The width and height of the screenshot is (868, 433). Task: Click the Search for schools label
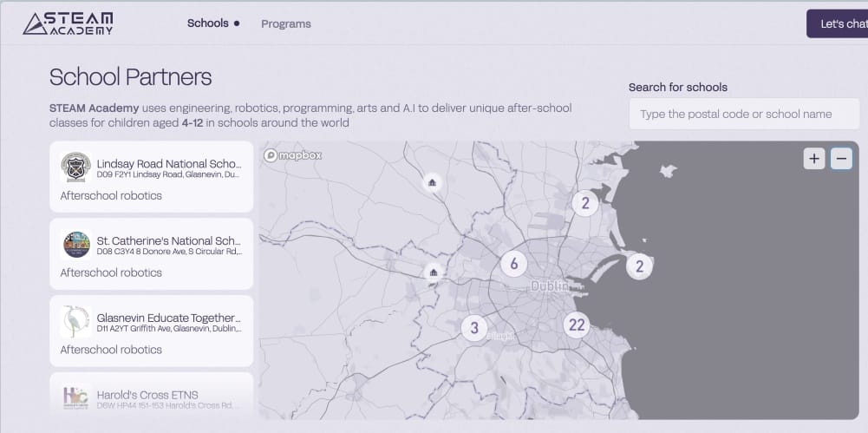(x=678, y=88)
